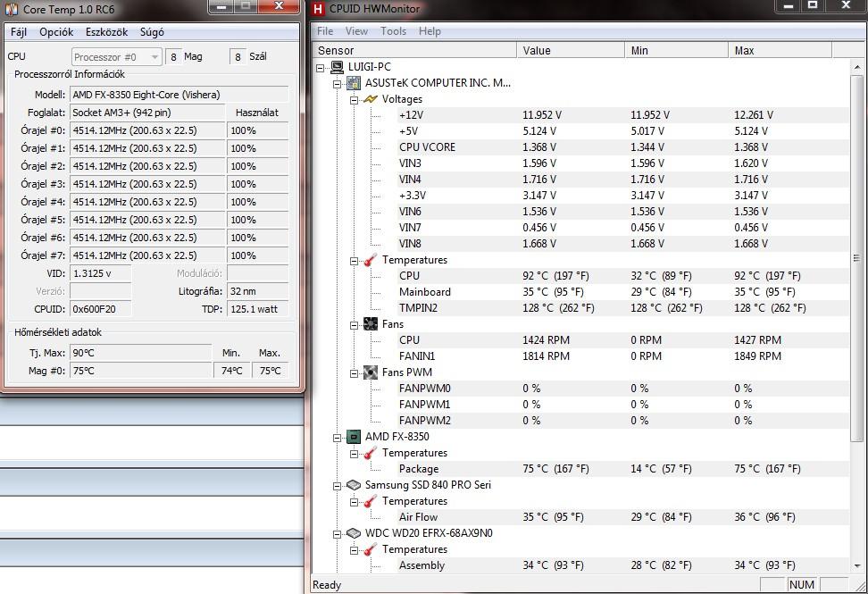The image size is (868, 594).
Task: Click the Max column header
Action: coord(780,50)
